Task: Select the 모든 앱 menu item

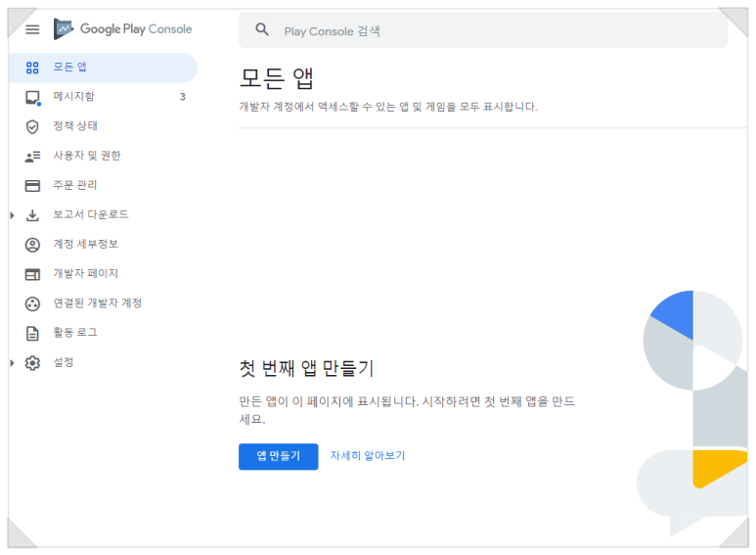Action: (x=103, y=68)
